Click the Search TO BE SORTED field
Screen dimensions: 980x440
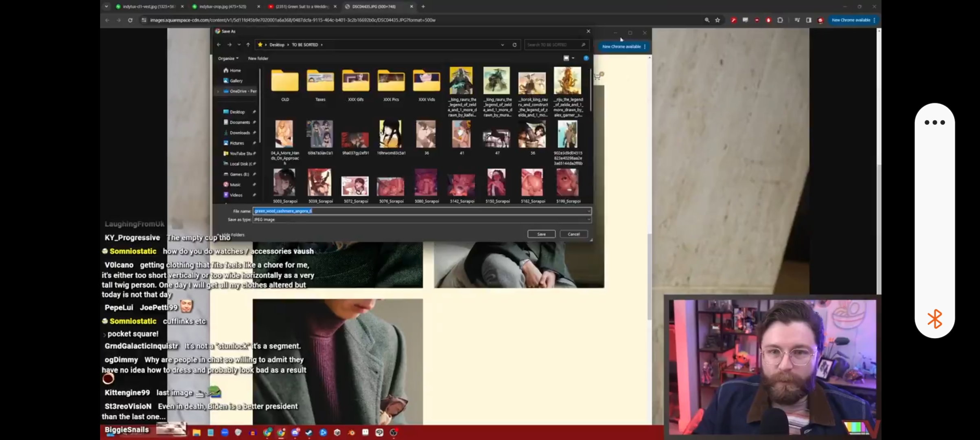point(556,45)
